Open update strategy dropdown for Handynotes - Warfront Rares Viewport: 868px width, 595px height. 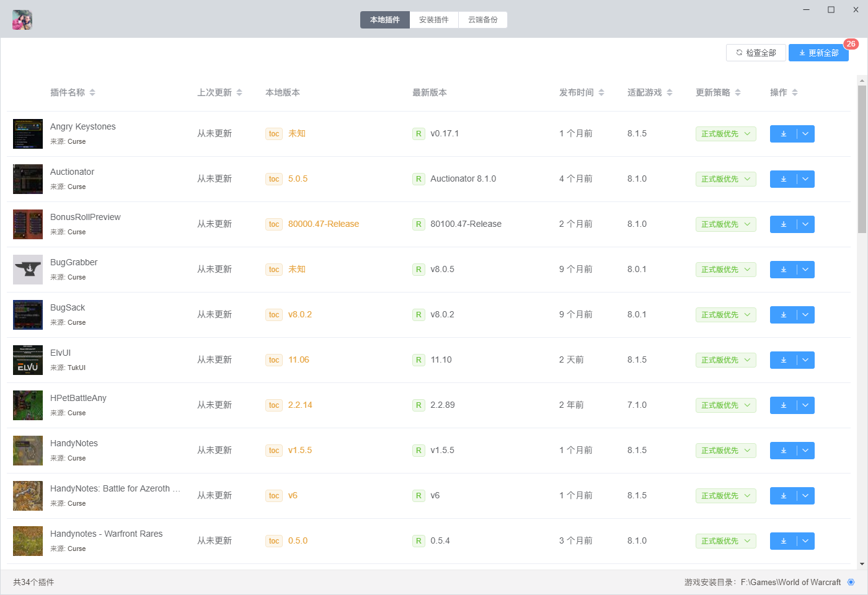click(725, 541)
